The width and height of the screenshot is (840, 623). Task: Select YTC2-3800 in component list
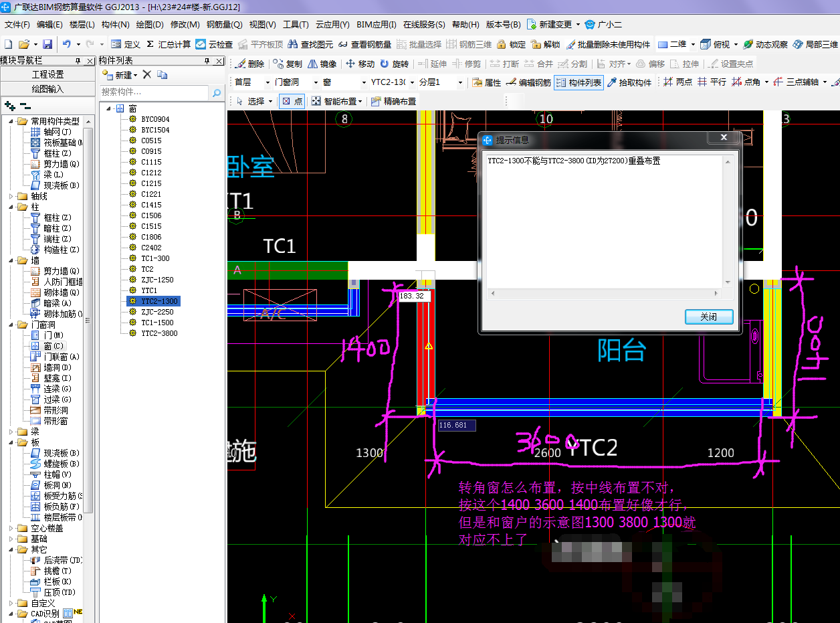pos(159,333)
